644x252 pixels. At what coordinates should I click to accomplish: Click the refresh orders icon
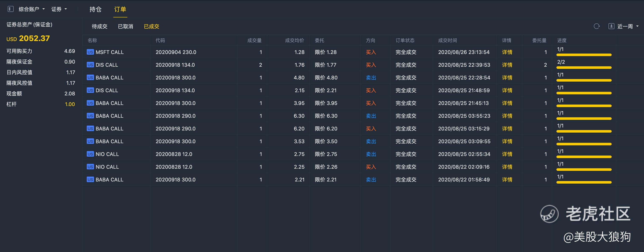597,26
